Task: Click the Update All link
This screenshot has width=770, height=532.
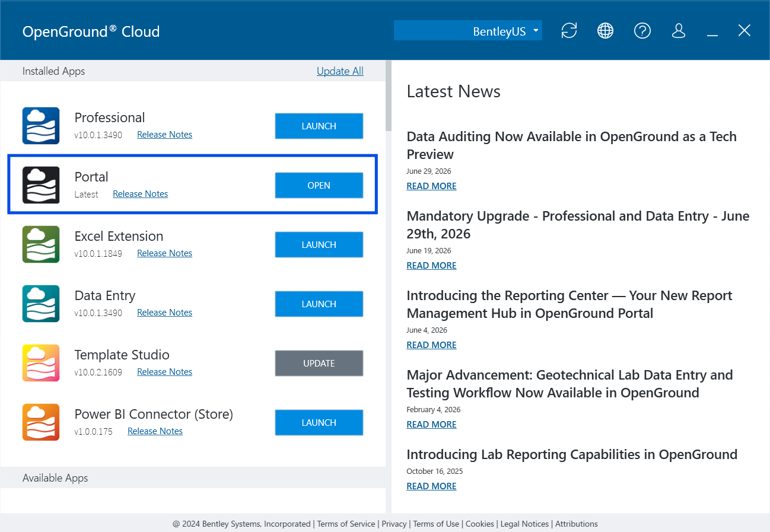Action: tap(340, 71)
